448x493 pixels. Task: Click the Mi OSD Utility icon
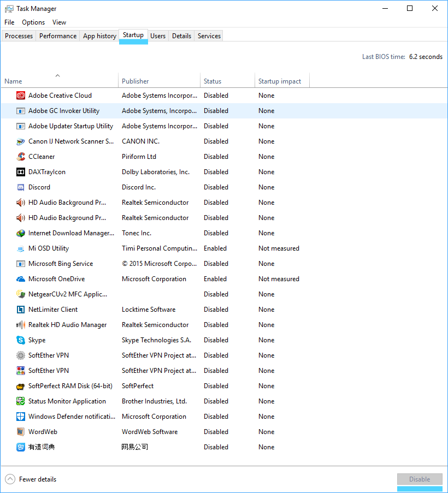[20, 249]
